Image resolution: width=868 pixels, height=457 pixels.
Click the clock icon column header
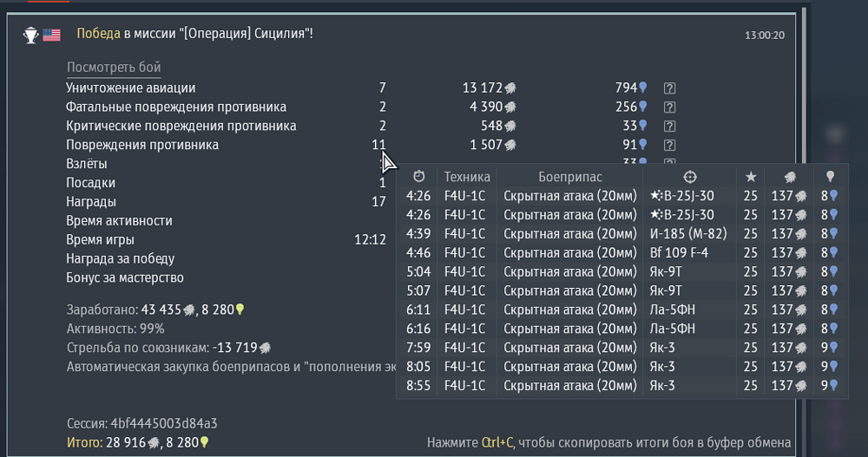pos(418,176)
